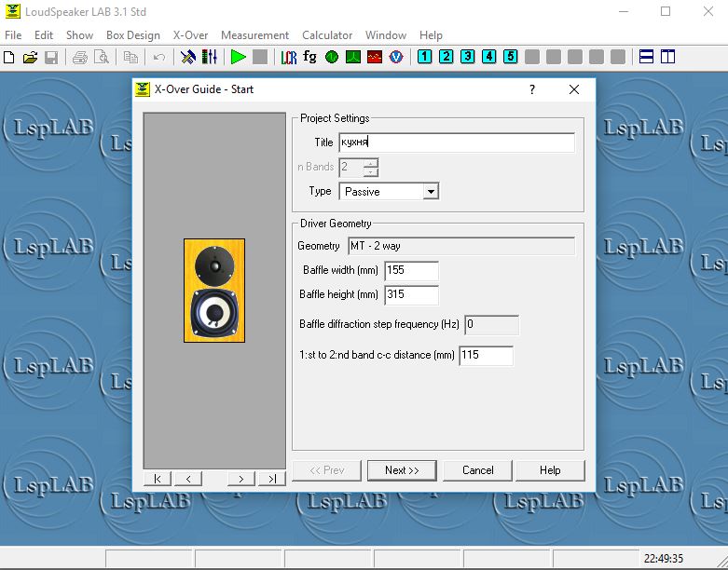Go to next geometry with > button
The image size is (728, 570).
(x=241, y=479)
